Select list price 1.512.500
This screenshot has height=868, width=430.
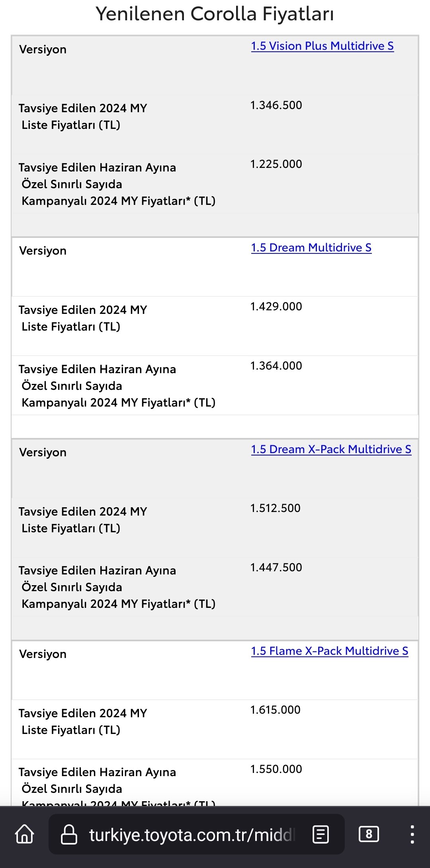276,508
